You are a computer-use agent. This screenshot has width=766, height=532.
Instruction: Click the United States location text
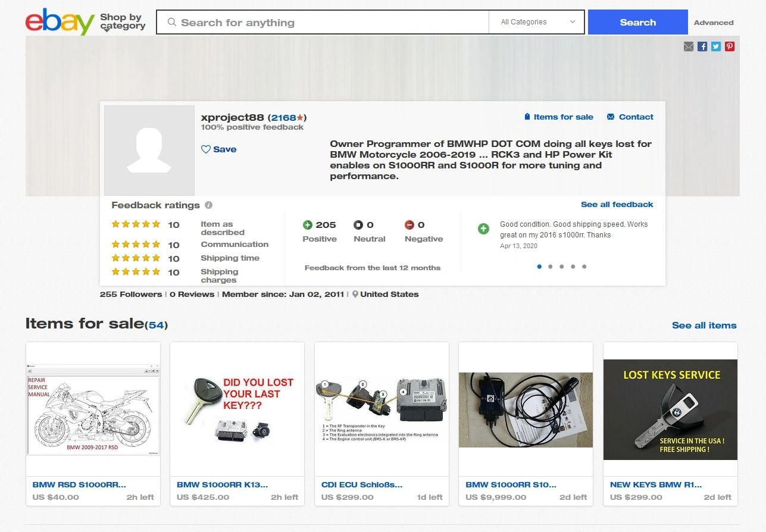point(389,294)
